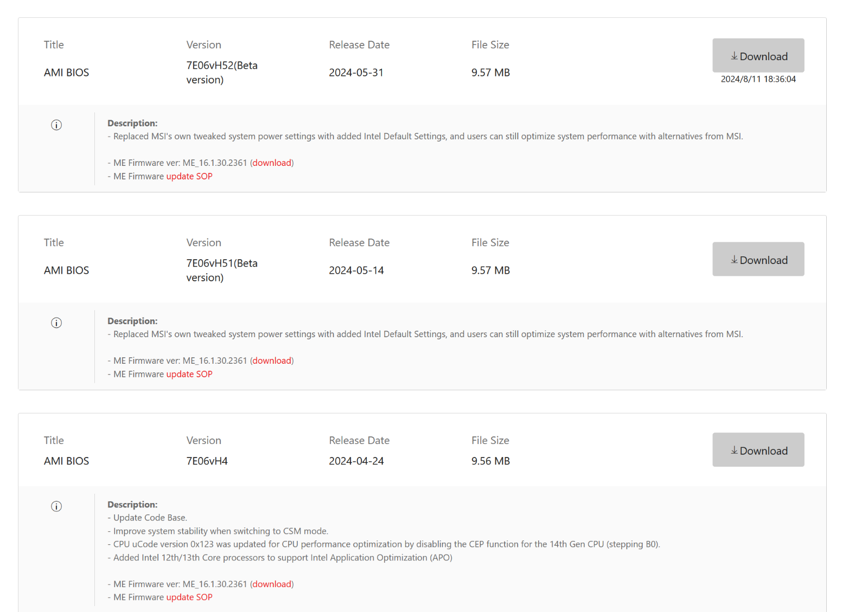Click the 2024-04-24 release date
The width and height of the screenshot is (868, 612).
pyautogui.click(x=356, y=461)
